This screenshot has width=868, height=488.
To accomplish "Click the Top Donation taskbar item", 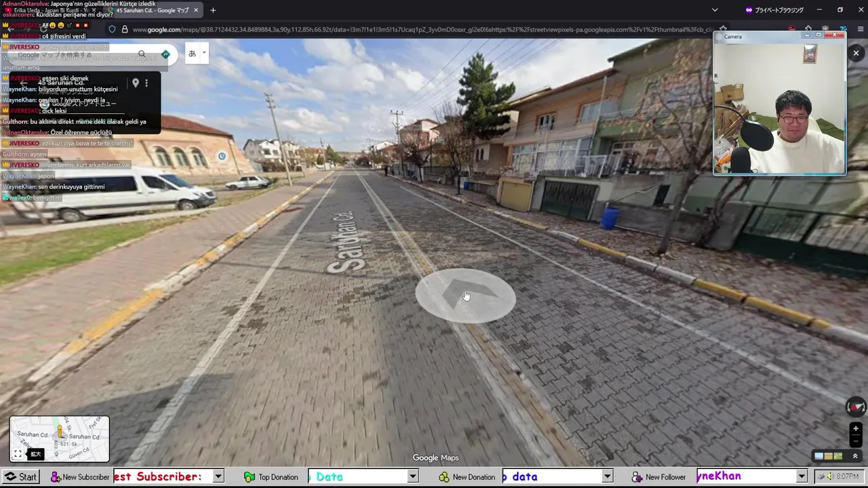I will pos(271,477).
